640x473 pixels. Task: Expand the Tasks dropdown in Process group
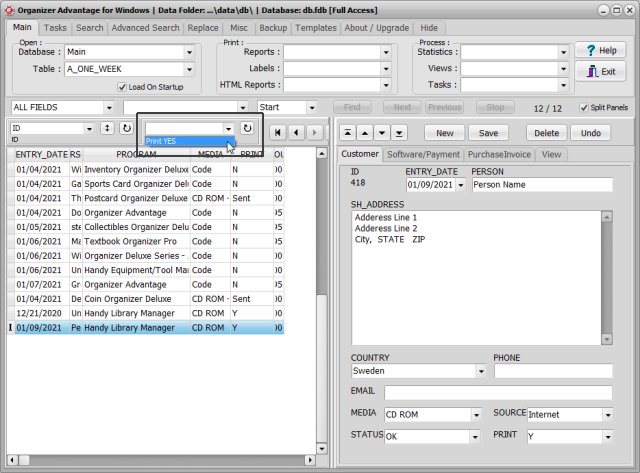tap(563, 85)
